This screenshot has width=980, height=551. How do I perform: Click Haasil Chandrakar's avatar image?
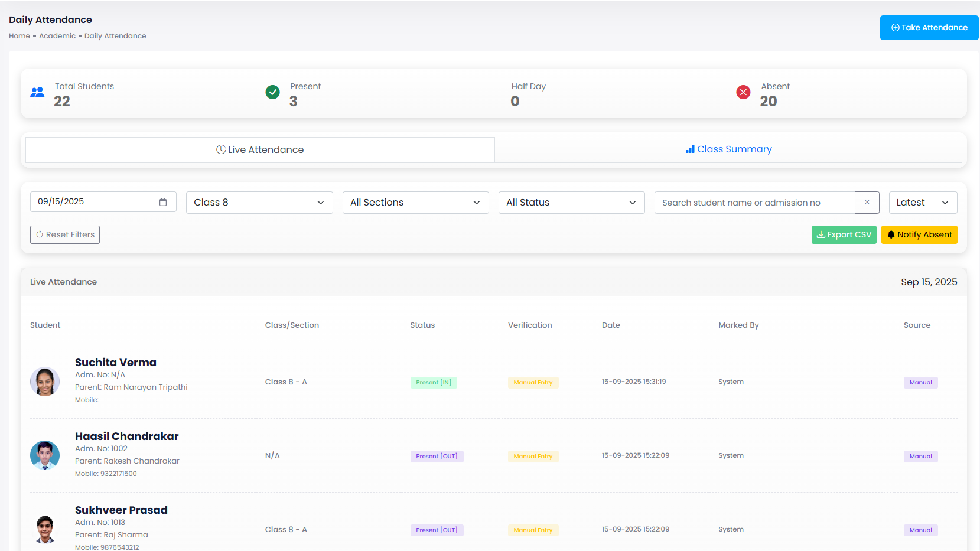tap(45, 455)
